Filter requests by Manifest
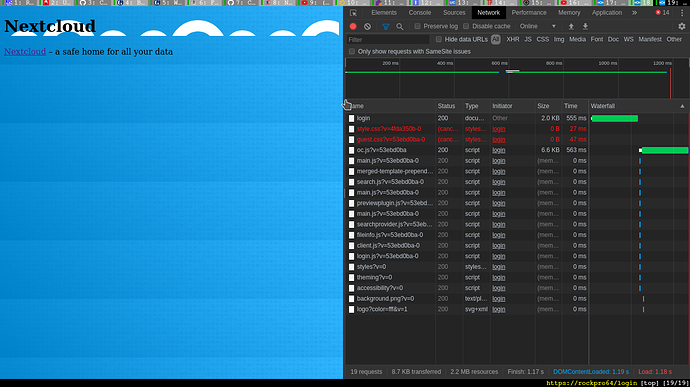690x387 pixels. 650,39
